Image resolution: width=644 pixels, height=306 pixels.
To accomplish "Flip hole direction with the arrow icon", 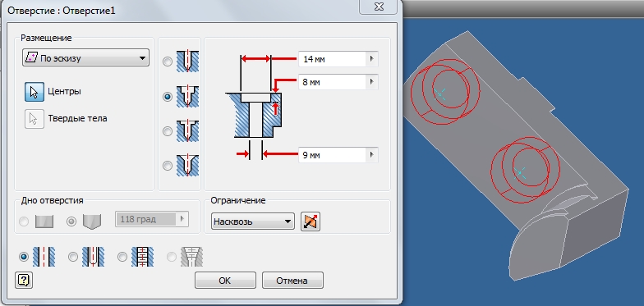I will (x=310, y=222).
